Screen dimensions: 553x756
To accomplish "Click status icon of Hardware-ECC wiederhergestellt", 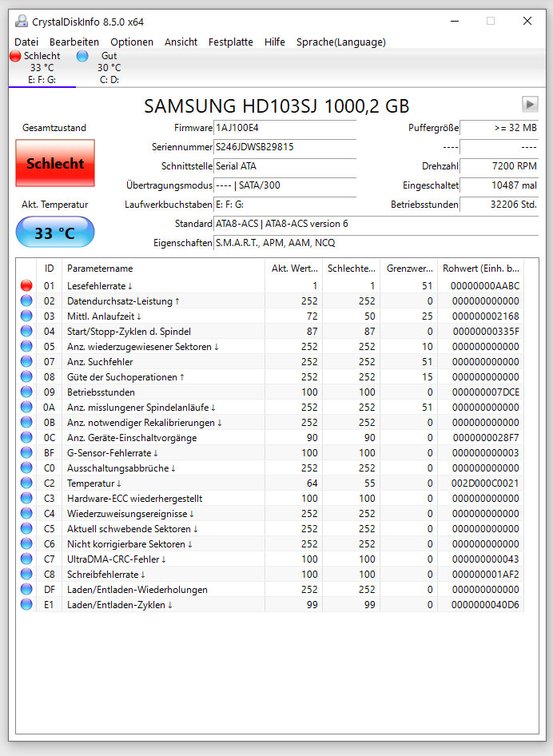I will click(x=26, y=499).
